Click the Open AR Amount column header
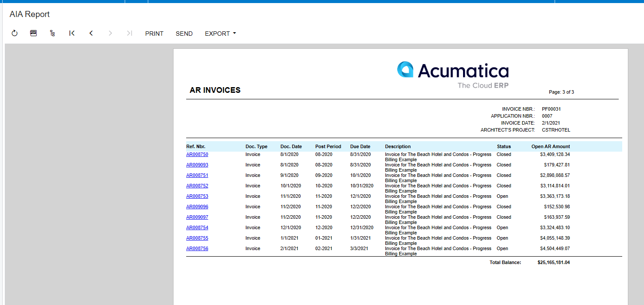This screenshot has width=644, height=305. coord(551,146)
